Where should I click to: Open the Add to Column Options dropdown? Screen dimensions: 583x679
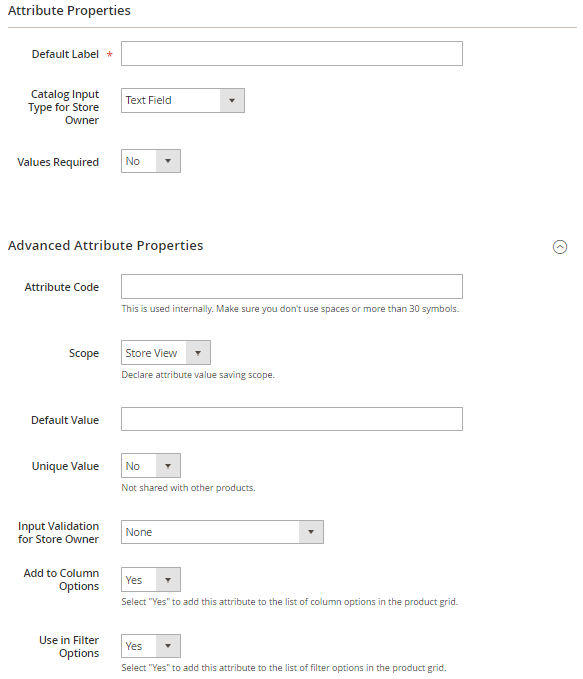tap(151, 579)
